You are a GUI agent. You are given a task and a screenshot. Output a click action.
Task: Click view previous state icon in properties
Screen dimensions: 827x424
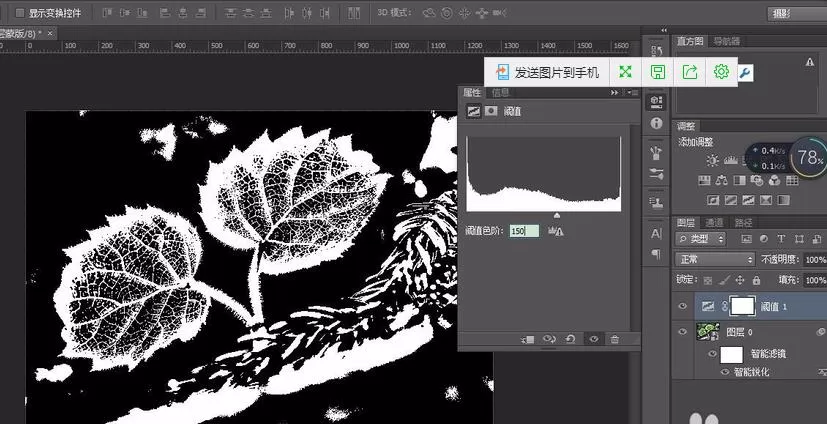550,339
